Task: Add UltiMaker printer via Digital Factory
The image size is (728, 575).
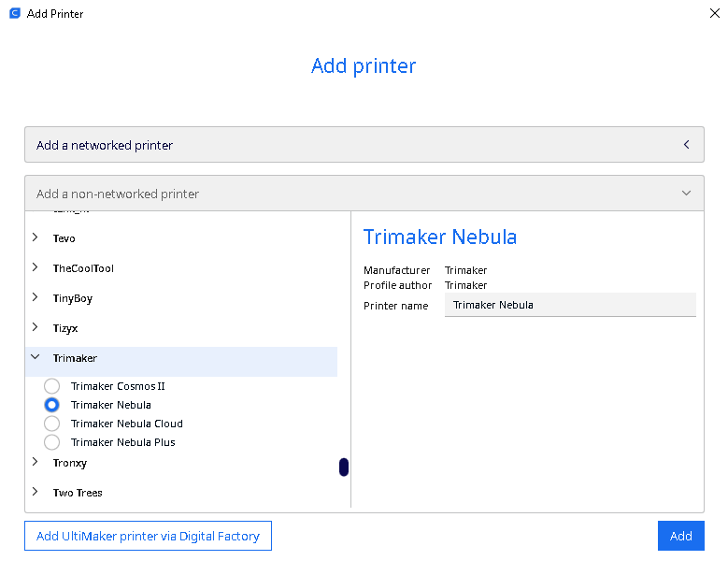Action: click(x=148, y=536)
